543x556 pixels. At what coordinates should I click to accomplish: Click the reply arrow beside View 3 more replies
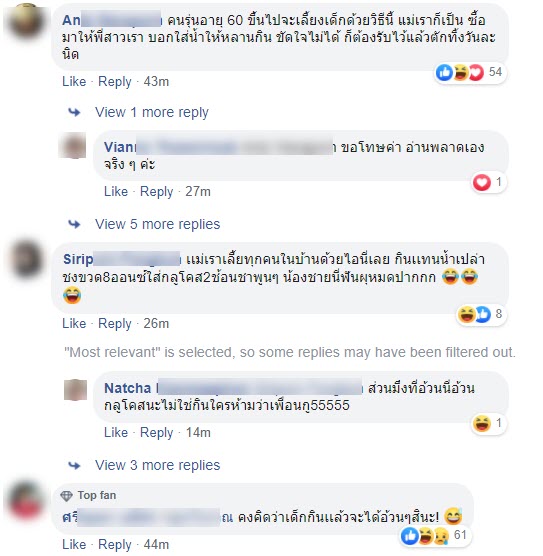74,465
